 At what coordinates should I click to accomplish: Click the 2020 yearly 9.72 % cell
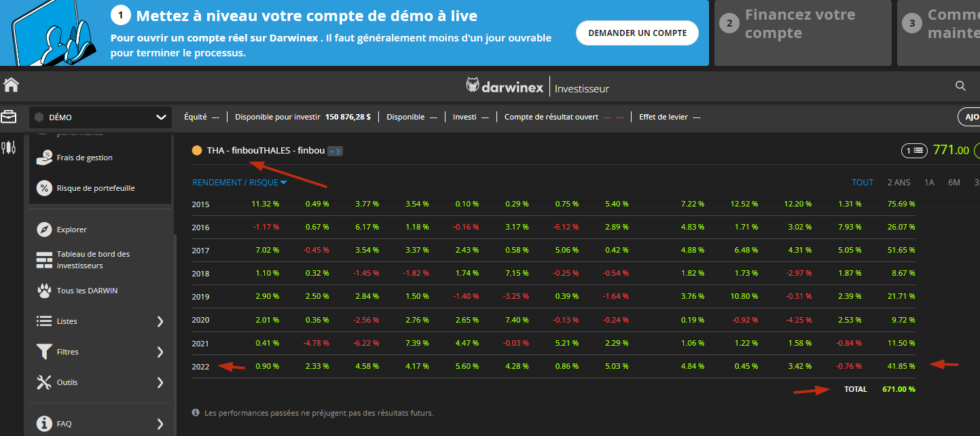[x=903, y=320]
